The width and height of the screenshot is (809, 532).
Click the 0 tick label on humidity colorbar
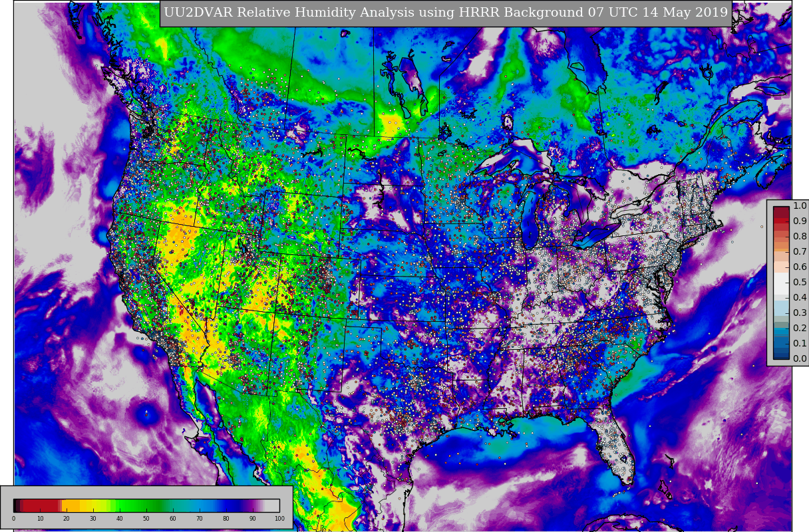[13, 519]
